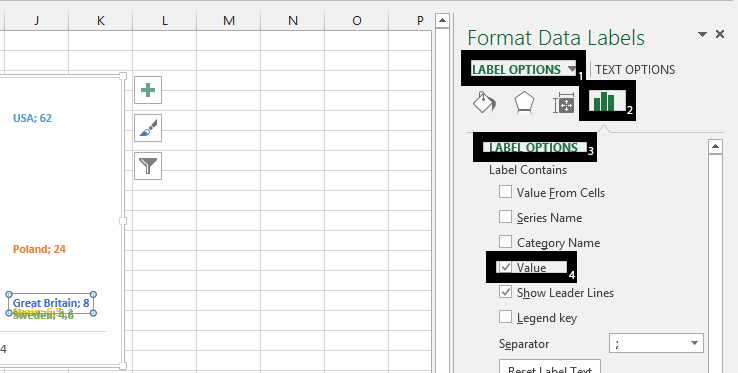Select column K header
The image size is (738, 373).
pos(101,21)
